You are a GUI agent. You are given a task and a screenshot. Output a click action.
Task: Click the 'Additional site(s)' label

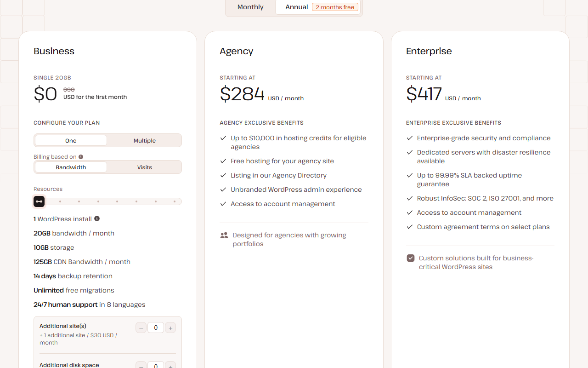(63, 326)
